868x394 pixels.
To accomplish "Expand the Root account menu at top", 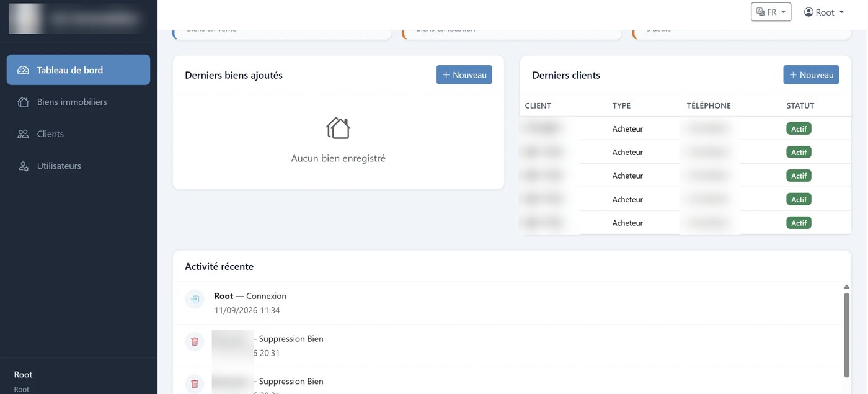I will point(824,12).
